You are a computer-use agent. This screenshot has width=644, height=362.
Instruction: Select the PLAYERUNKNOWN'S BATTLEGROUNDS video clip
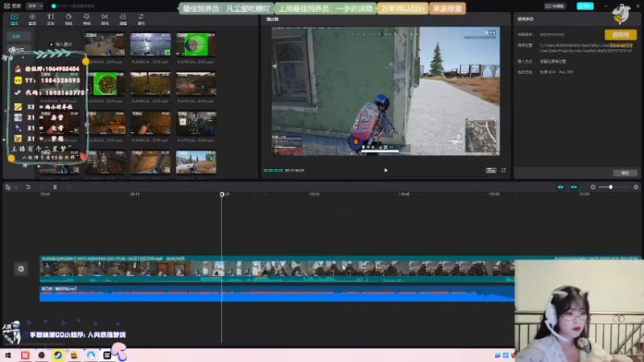click(x=277, y=269)
